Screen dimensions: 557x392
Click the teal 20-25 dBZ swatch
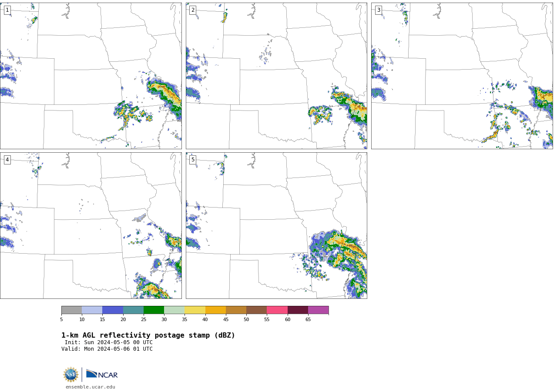coord(133,310)
